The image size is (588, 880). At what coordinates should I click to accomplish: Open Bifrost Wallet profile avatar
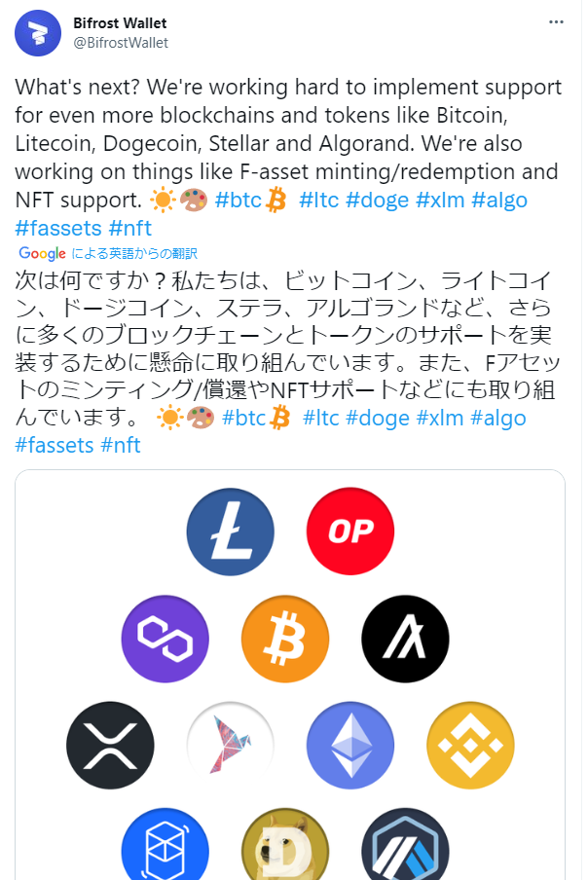[38, 32]
